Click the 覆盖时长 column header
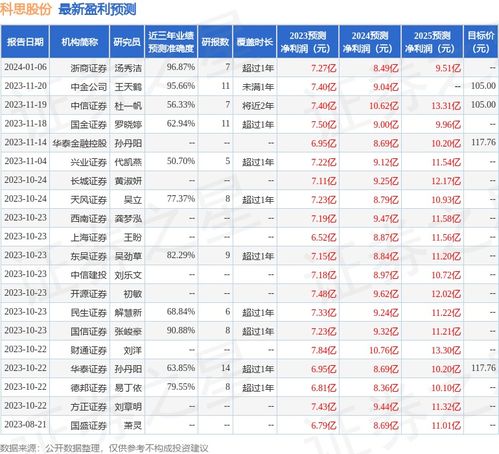 (x=255, y=42)
